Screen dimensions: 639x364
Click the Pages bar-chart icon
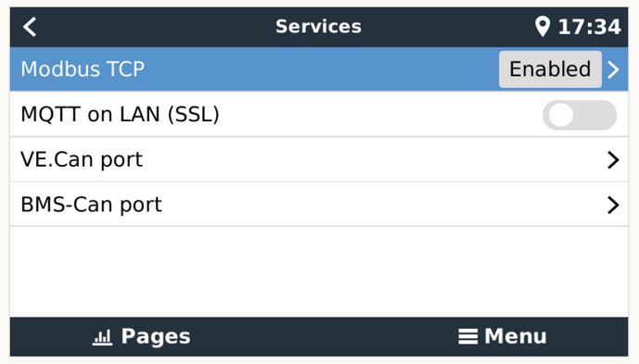[x=102, y=337]
